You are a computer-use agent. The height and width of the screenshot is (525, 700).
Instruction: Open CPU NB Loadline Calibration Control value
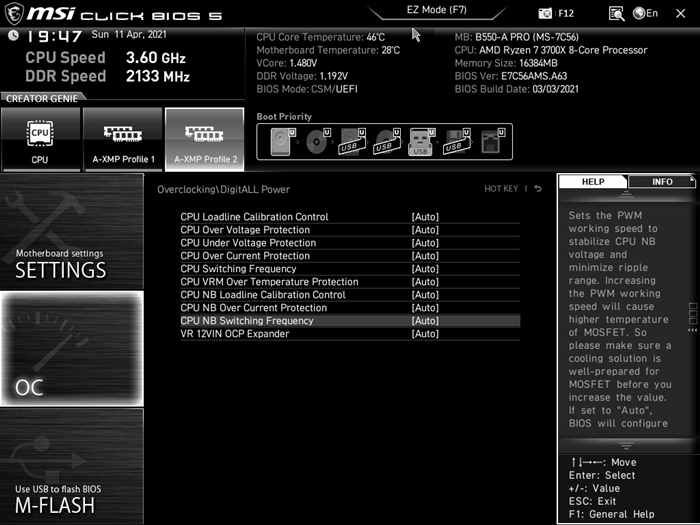(x=425, y=295)
